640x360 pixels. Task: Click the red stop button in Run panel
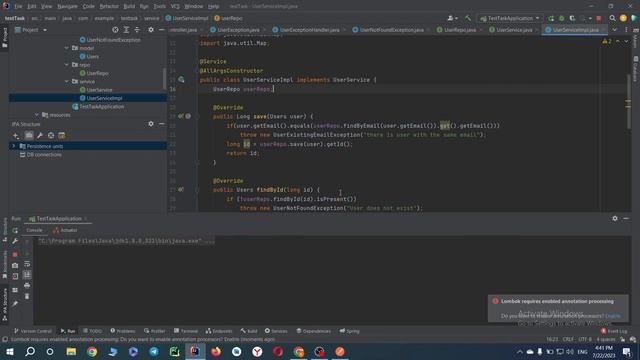pyautogui.click(x=15, y=254)
